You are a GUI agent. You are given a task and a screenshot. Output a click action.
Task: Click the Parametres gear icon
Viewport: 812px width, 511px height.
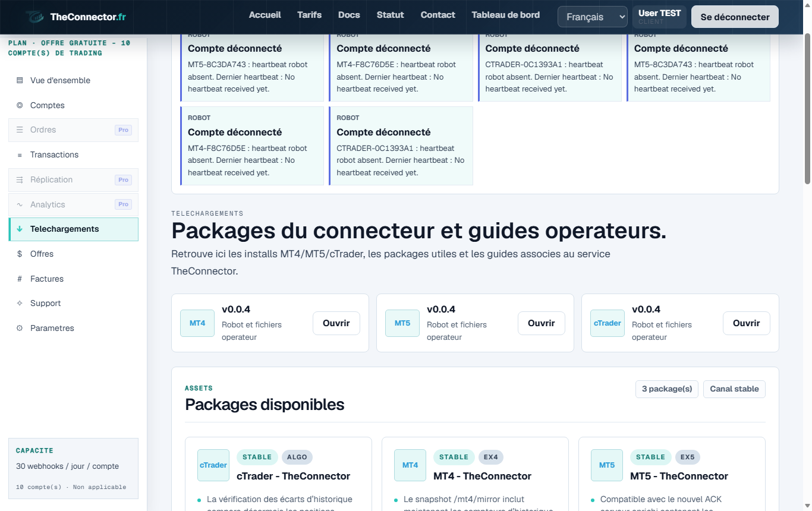(20, 328)
